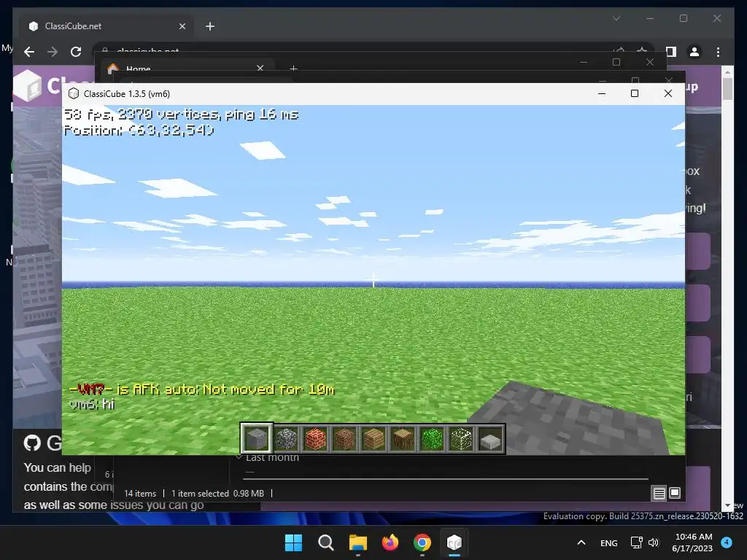Screen dimensions: 747x560
Task: Open network status icon in tray
Action: click(x=636, y=542)
